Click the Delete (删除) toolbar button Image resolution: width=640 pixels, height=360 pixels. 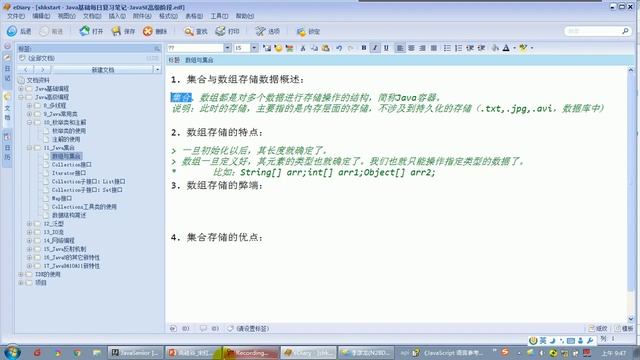[155, 31]
